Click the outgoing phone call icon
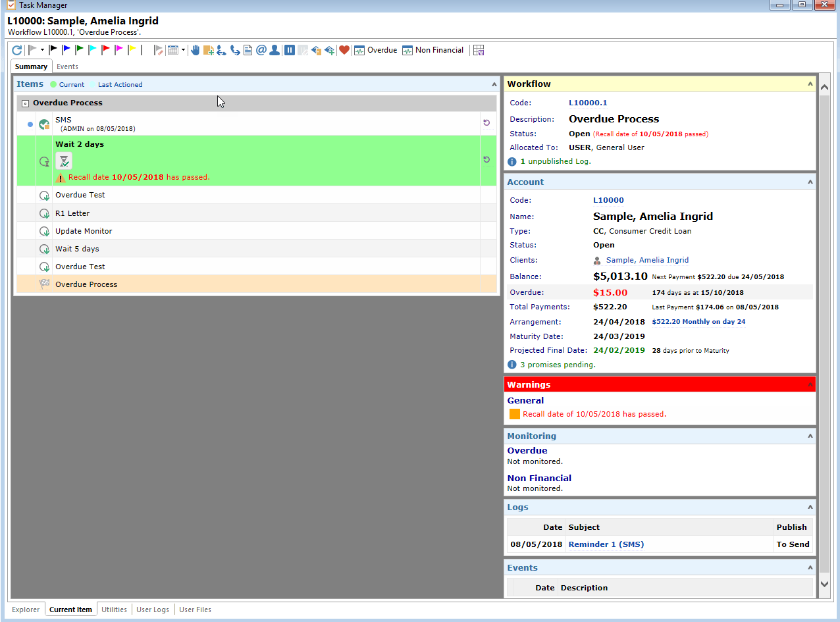The height and width of the screenshot is (622, 840). [235, 50]
